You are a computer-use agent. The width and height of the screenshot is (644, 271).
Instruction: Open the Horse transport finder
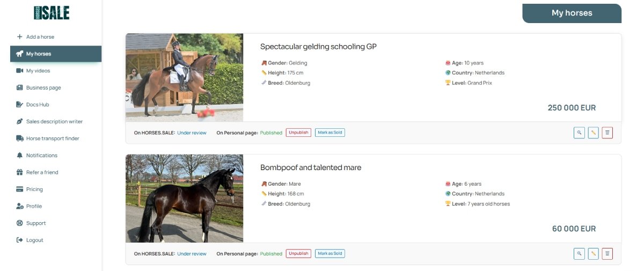[53, 138]
